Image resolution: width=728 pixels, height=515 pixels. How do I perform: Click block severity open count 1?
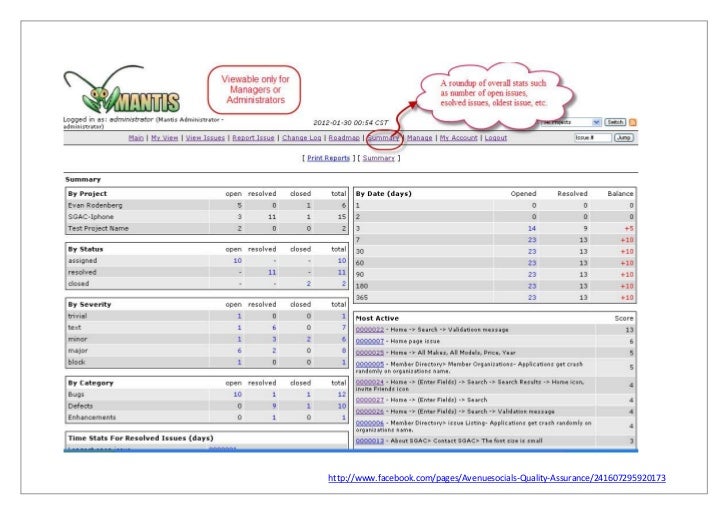tap(240, 362)
